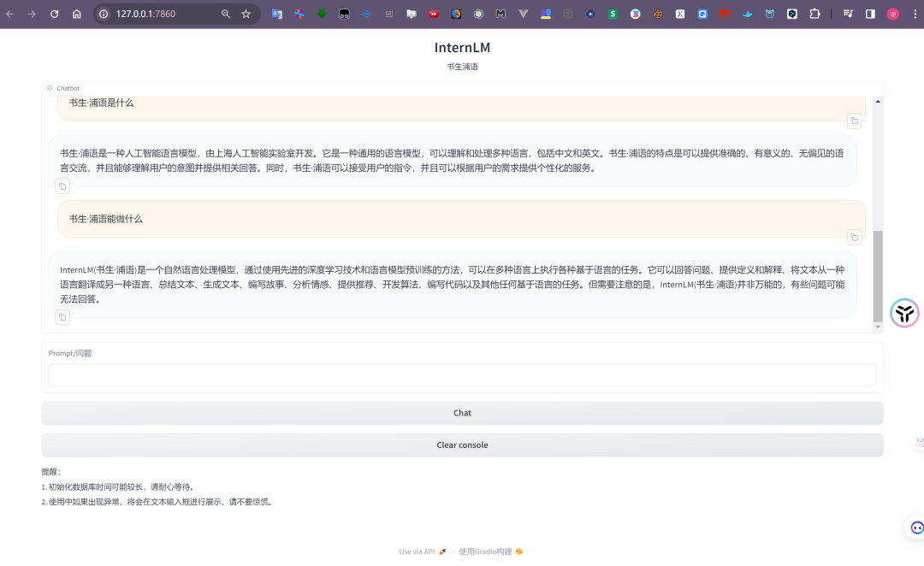
Task: Open the Extensions puzzle piece menu
Action: coord(814,14)
